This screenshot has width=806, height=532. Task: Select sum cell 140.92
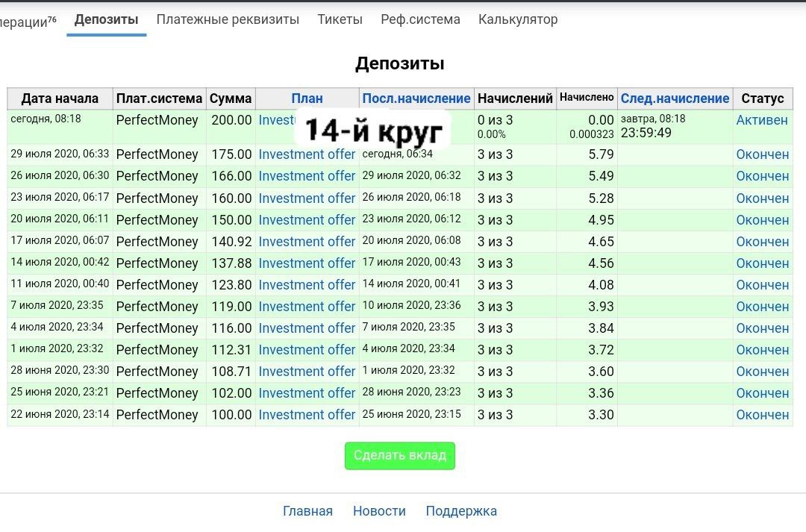tap(231, 241)
